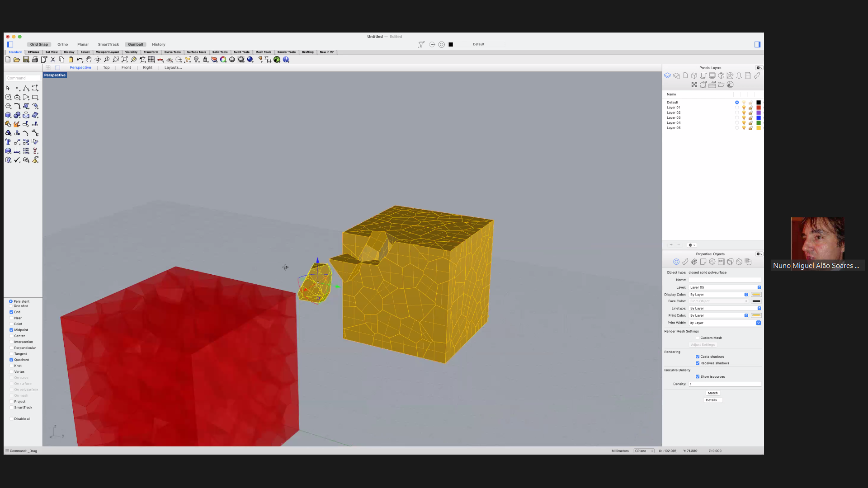Click the Print icon in toolbar
868x488 pixels.
click(35, 60)
